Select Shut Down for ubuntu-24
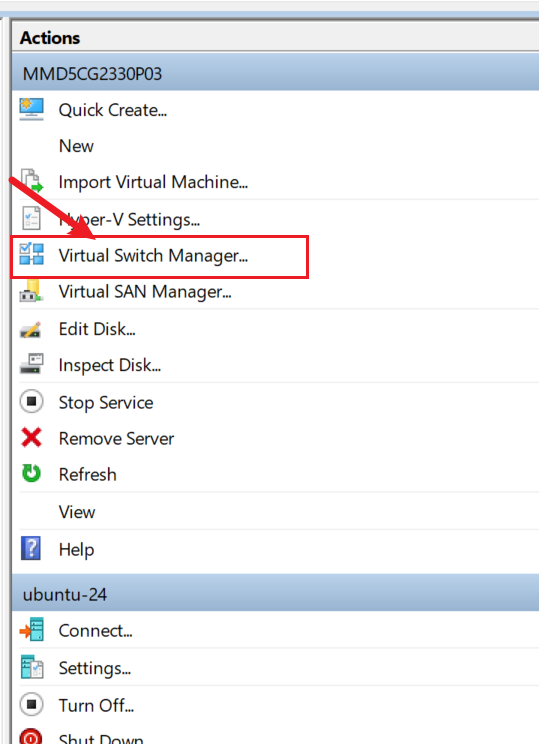This screenshot has height=744, width=539. pos(101,738)
